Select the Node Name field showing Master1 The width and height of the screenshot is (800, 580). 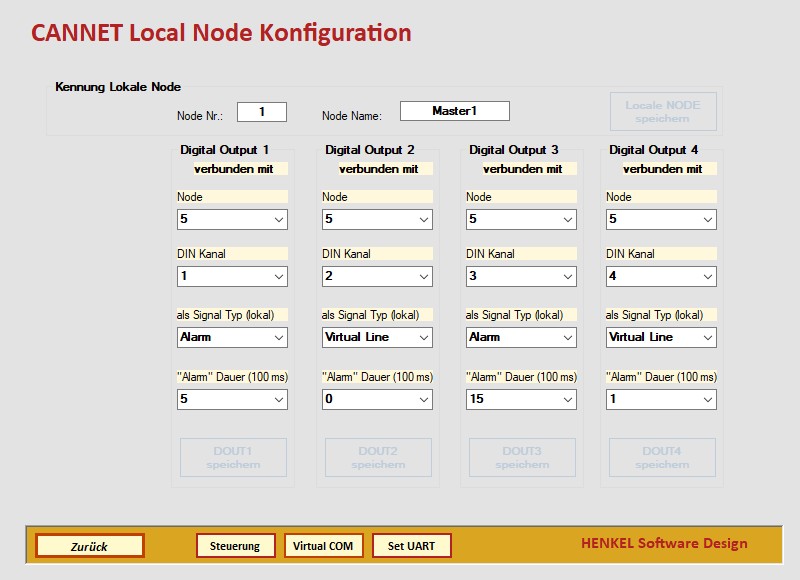tap(455, 110)
